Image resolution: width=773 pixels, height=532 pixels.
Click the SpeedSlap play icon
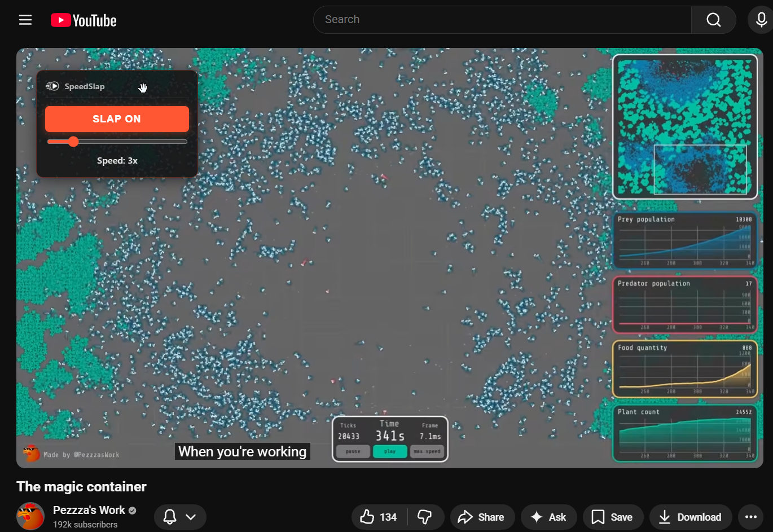pos(52,86)
